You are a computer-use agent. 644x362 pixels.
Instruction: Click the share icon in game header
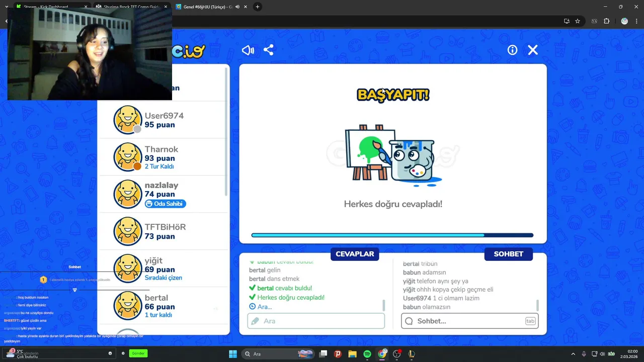tap(269, 50)
